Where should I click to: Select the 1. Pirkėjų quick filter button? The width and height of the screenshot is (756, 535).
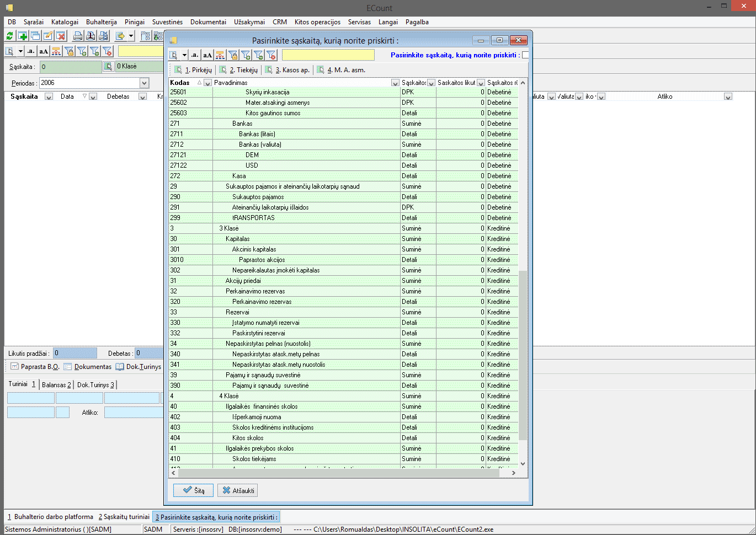click(193, 70)
